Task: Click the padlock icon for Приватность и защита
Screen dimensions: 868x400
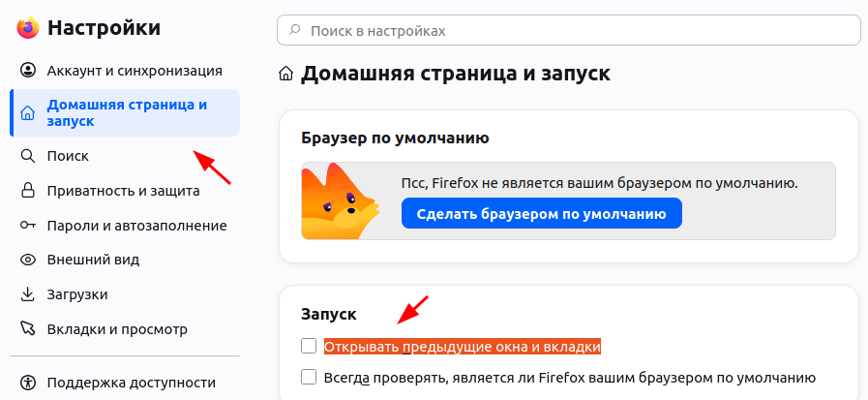Action: (27, 191)
